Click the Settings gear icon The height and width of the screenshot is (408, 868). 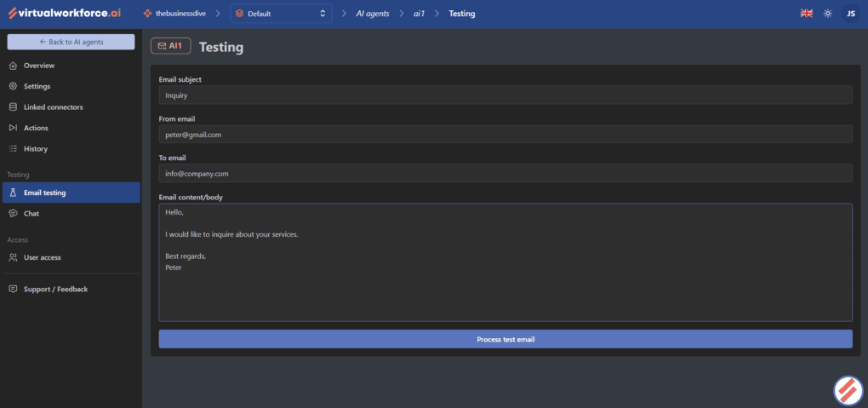tap(14, 87)
